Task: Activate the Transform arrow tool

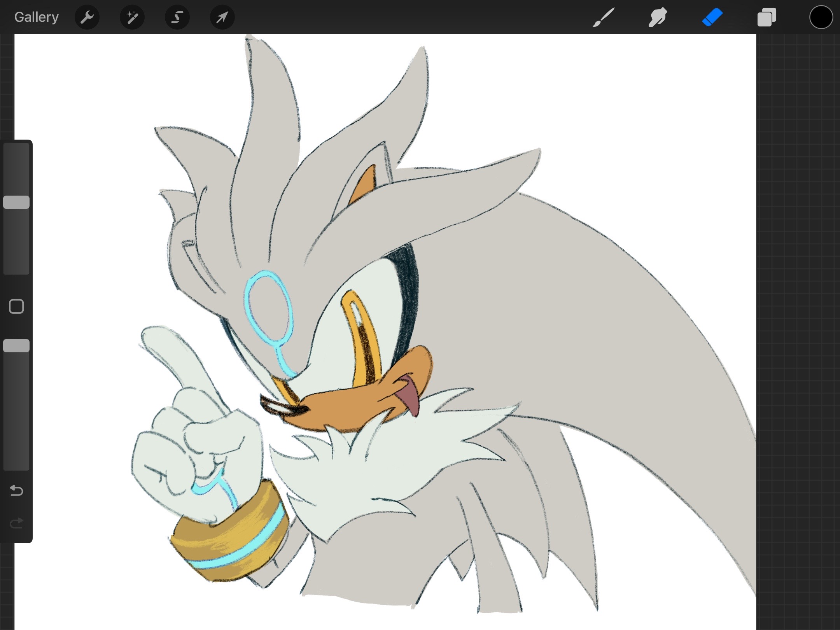Action: point(222,17)
